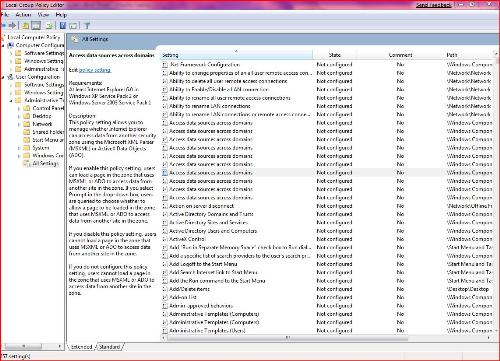Screen dimensions: 500x361
Task: Click the All Settings tree node icon
Action: pyautogui.click(x=27, y=163)
